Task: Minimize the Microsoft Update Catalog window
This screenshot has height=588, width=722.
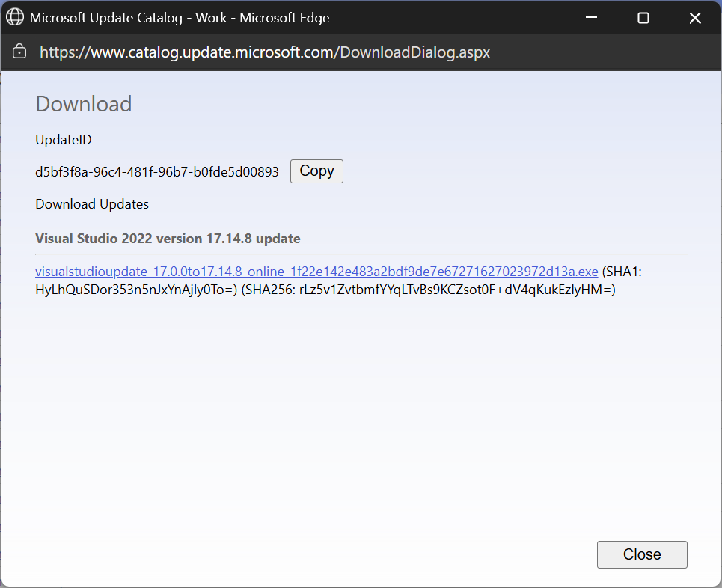Action: [591, 17]
